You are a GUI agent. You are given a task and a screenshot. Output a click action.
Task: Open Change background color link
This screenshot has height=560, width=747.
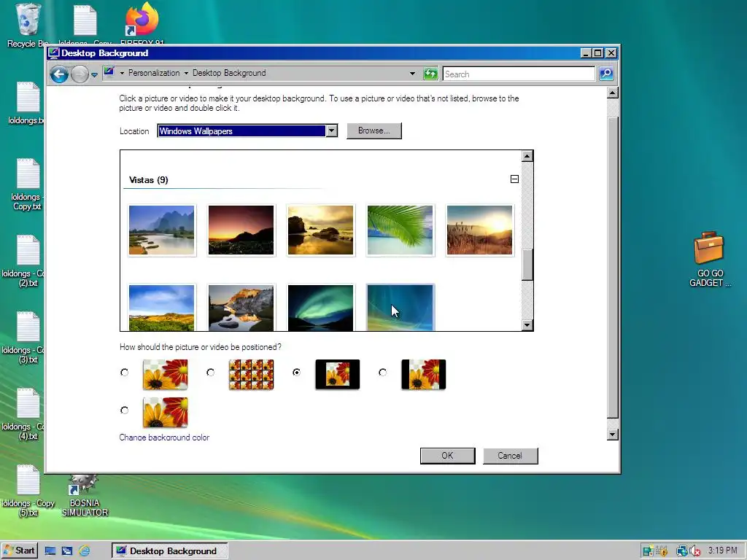pyautogui.click(x=164, y=437)
